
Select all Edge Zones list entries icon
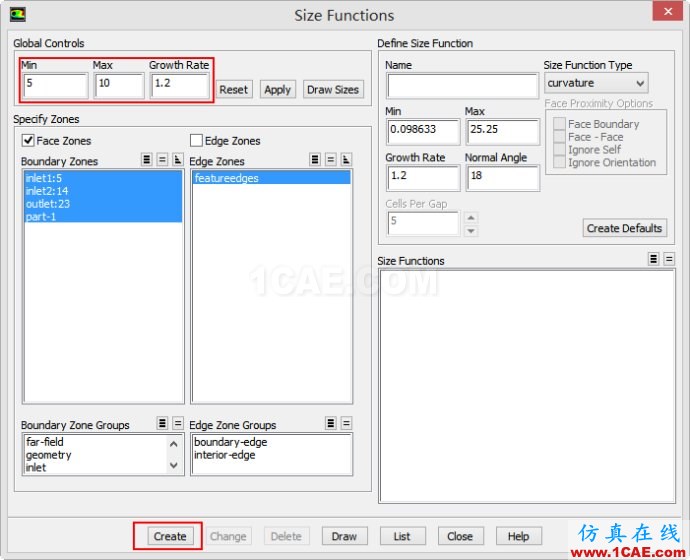coord(315,159)
